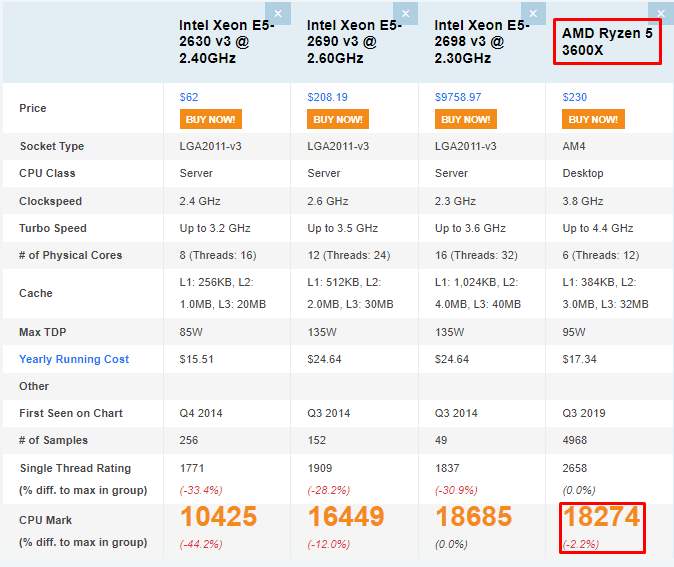Click the Socket Type row label

point(52,146)
